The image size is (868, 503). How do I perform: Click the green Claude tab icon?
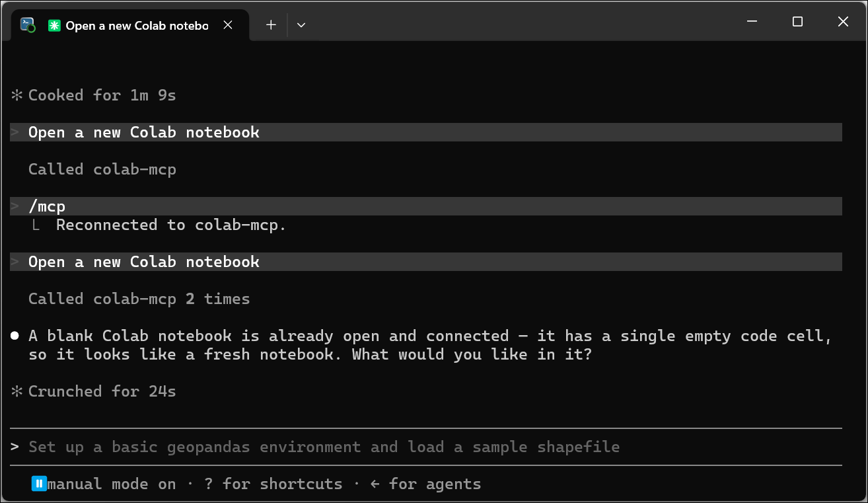click(54, 26)
